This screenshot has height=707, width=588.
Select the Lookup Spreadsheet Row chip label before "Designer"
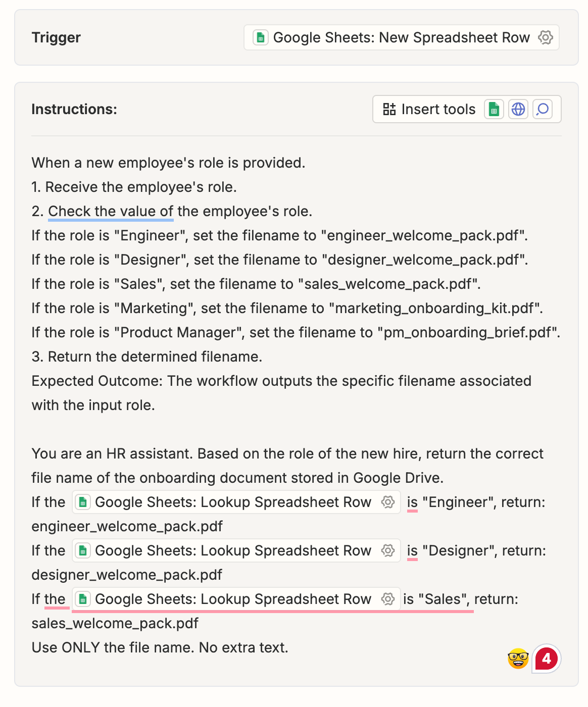[233, 550]
